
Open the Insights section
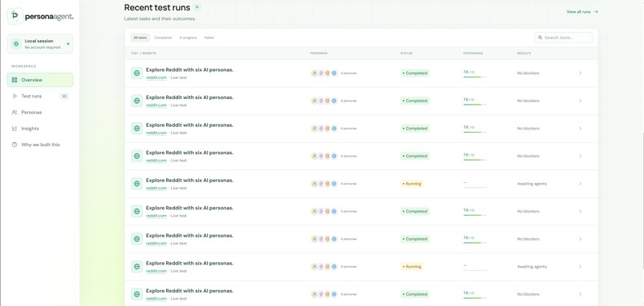pyautogui.click(x=40, y=129)
